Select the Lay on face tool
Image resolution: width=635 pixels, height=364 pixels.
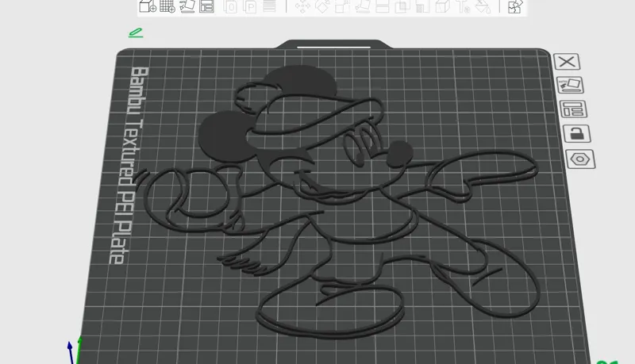pos(363,6)
